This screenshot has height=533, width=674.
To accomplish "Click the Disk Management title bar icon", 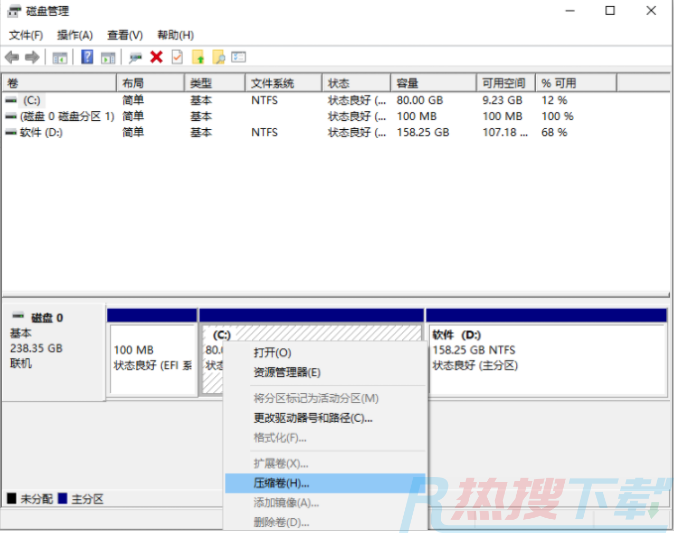I will coord(13,11).
